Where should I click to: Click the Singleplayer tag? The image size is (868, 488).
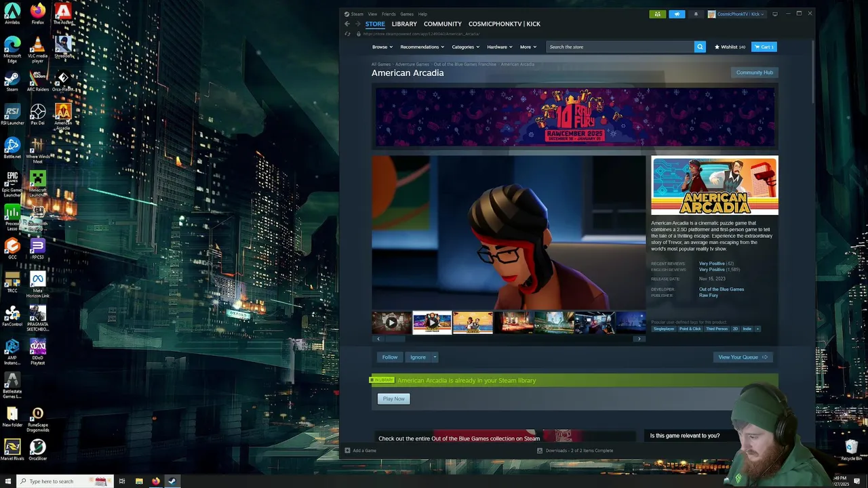[x=664, y=329]
